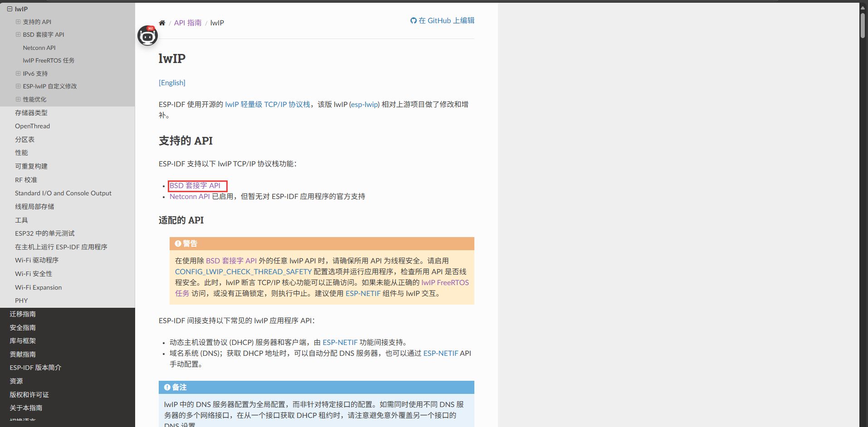Open Wi-Fi 驱动程序 sidebar entry

click(x=37, y=260)
